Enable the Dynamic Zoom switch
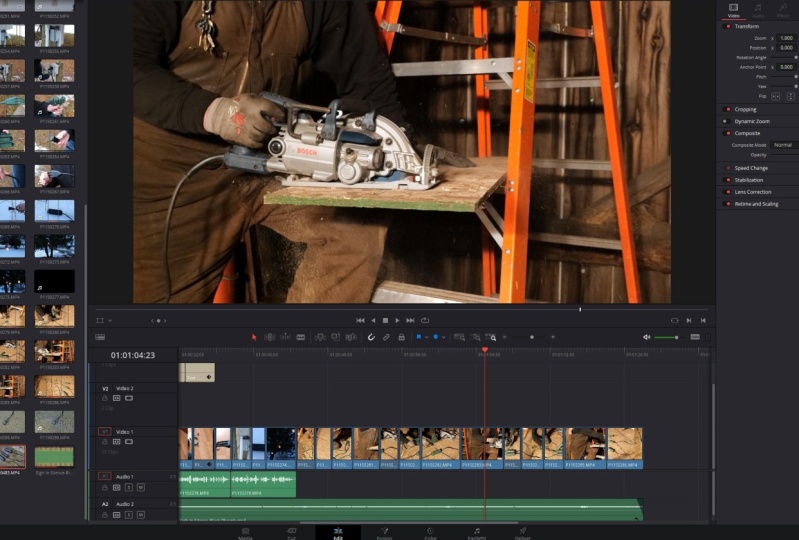799x540 pixels. coord(726,121)
